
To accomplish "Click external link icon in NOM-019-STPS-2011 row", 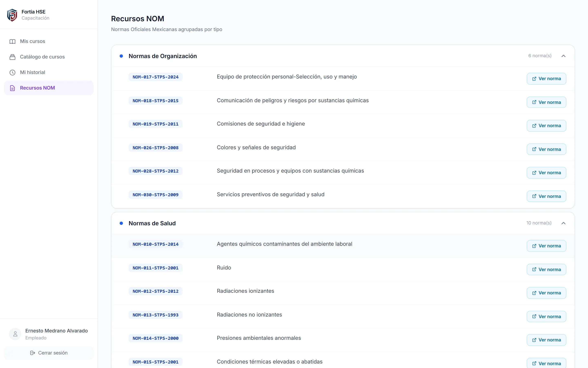I will [x=534, y=126].
